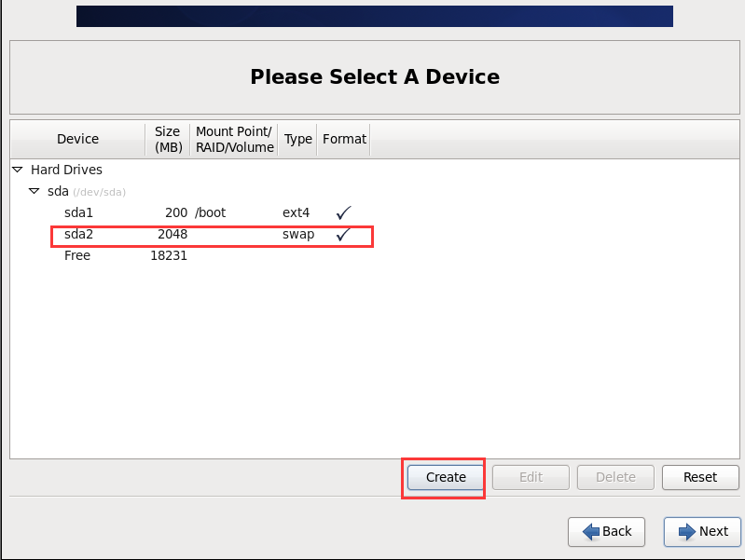Proceed with the Next button

[x=702, y=531]
